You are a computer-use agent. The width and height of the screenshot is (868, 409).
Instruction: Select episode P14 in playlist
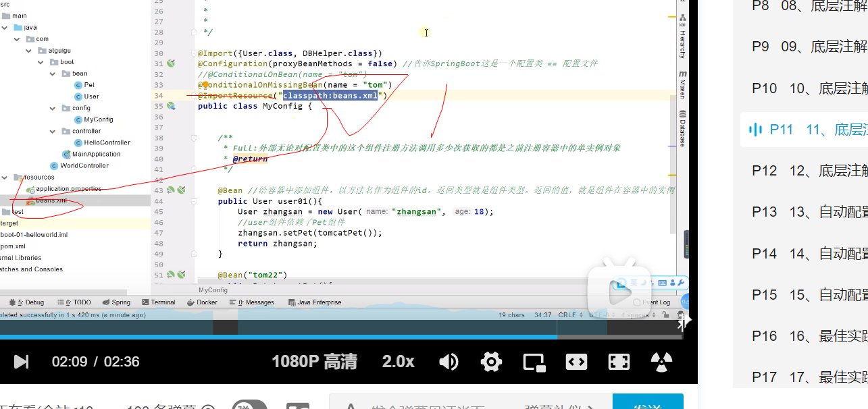810,253
